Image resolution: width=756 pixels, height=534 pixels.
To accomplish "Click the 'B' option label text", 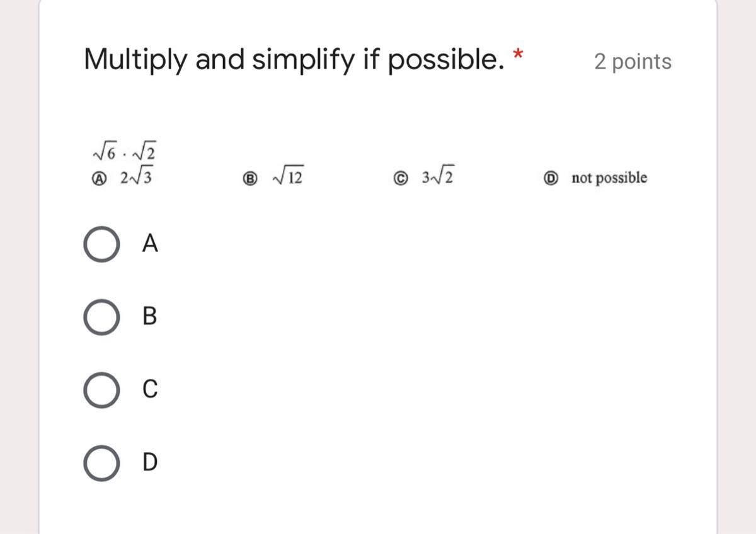I will pyautogui.click(x=149, y=316).
